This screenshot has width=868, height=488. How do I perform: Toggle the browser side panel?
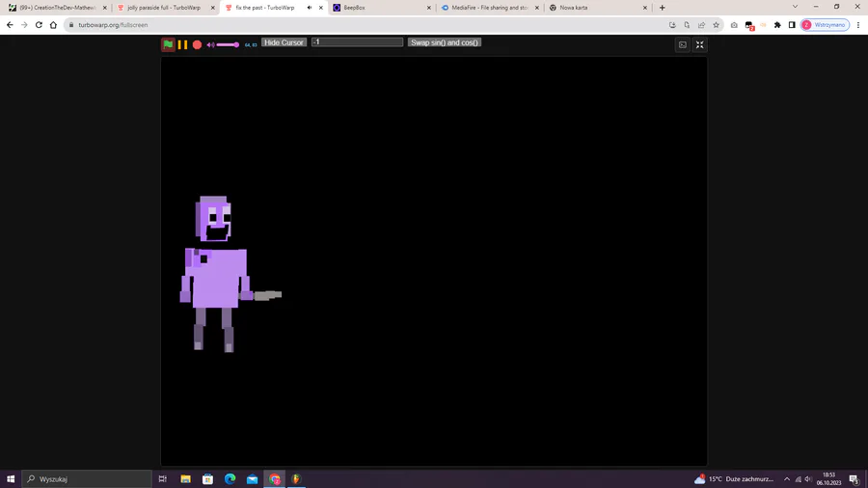point(792,25)
